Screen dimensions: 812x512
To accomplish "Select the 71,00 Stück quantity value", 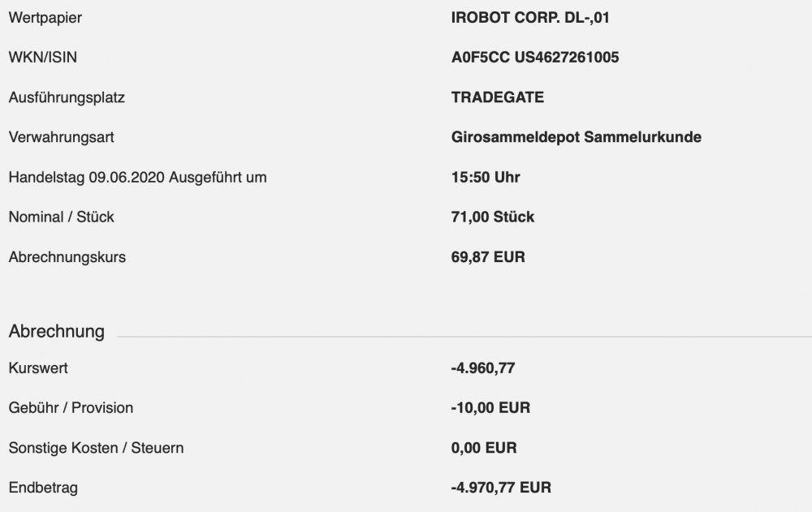I will (x=492, y=217).
